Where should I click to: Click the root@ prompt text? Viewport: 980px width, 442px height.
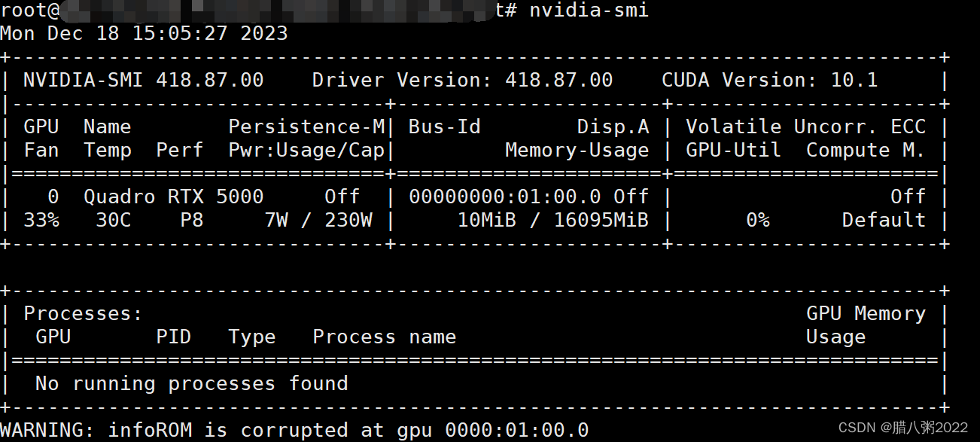(x=29, y=11)
